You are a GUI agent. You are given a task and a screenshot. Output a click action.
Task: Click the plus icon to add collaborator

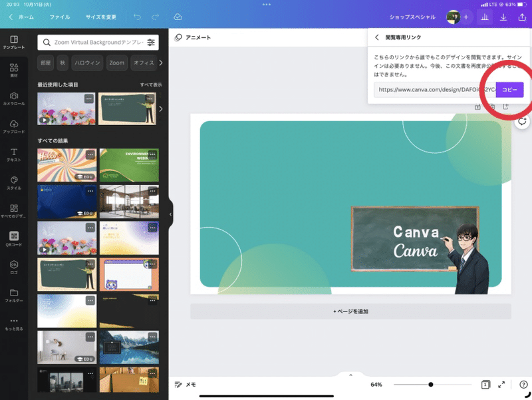click(x=466, y=17)
